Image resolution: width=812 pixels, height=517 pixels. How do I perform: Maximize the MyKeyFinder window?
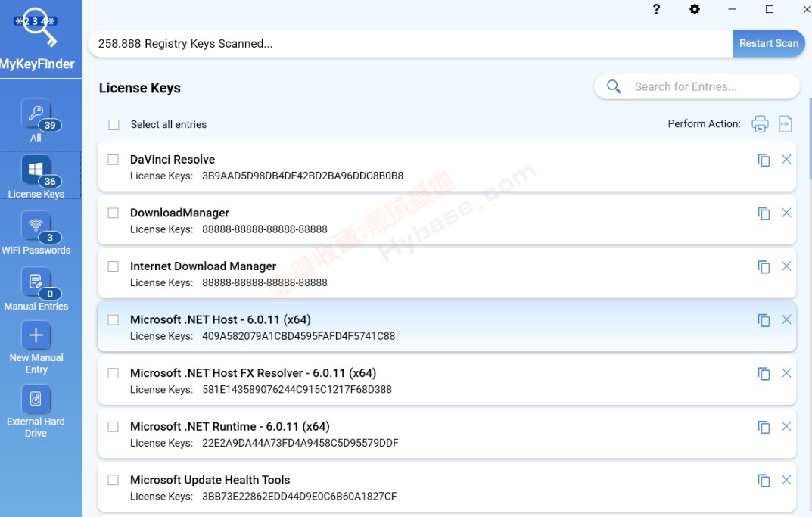click(770, 9)
